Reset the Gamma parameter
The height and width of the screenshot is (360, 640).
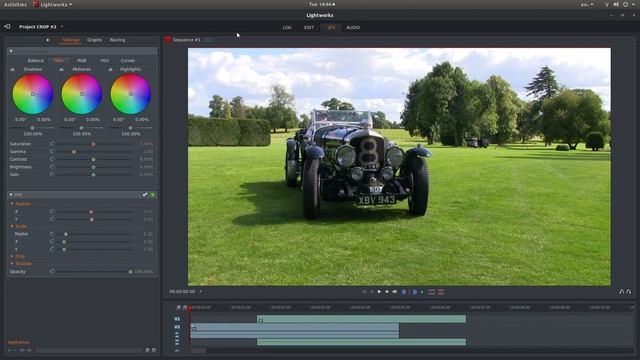pyautogui.click(x=52, y=151)
